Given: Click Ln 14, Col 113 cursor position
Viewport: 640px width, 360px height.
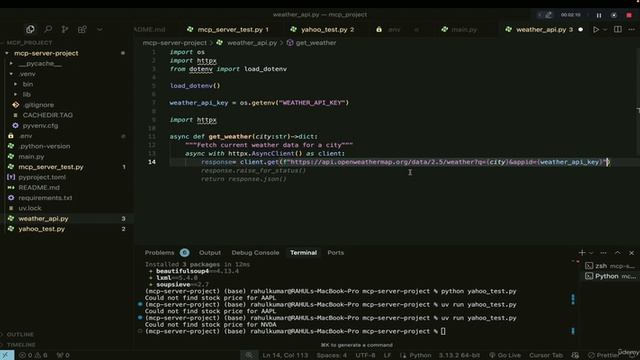Looking at the screenshot, I should tap(285, 355).
